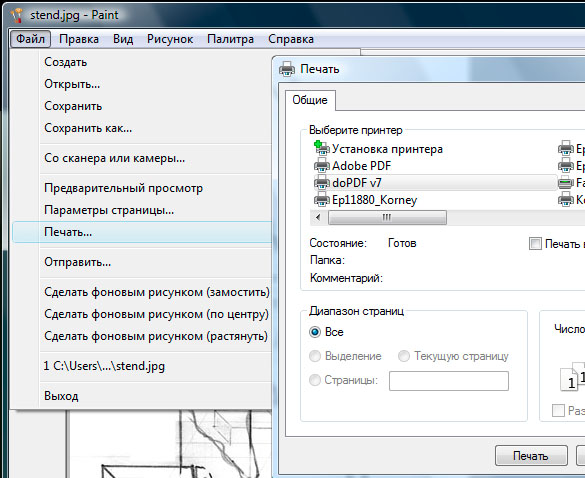
Task: Open the Вид menu
Action: pyautogui.click(x=123, y=39)
